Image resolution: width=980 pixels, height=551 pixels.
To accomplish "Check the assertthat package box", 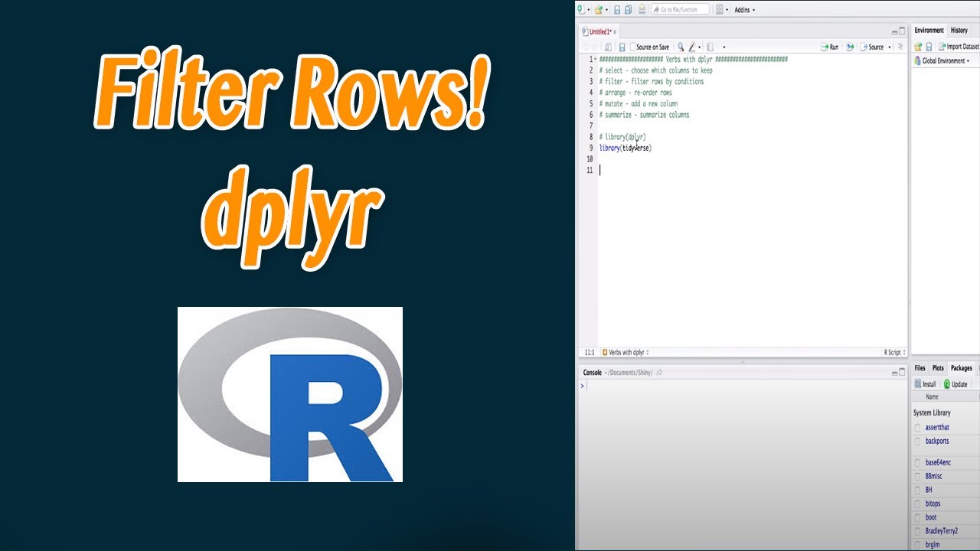I will point(918,428).
